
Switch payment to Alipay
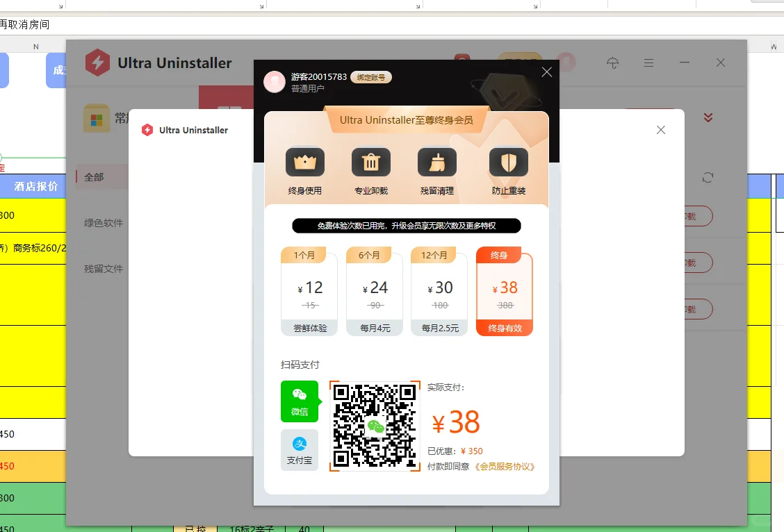click(300, 449)
